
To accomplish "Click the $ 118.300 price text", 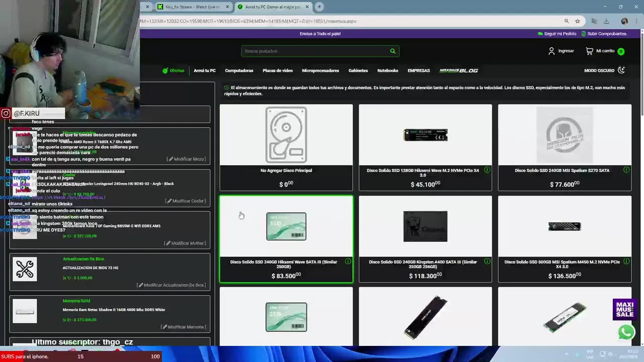I will click(425, 276).
